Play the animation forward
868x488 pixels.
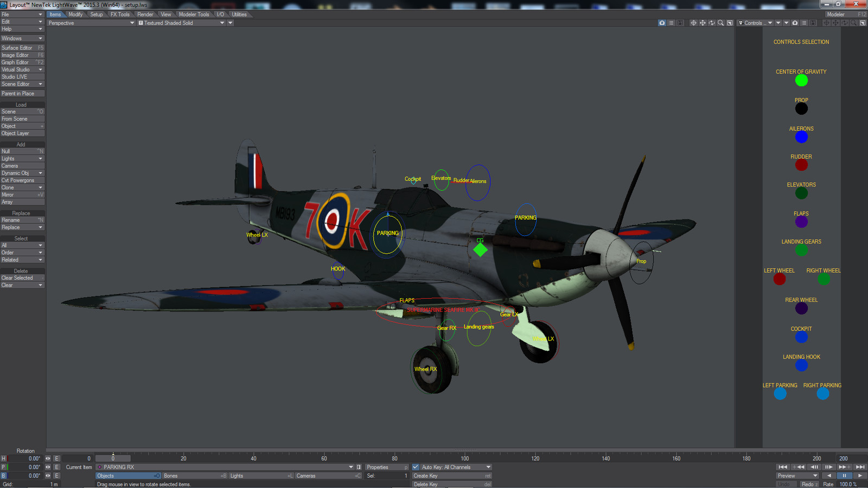860,476
